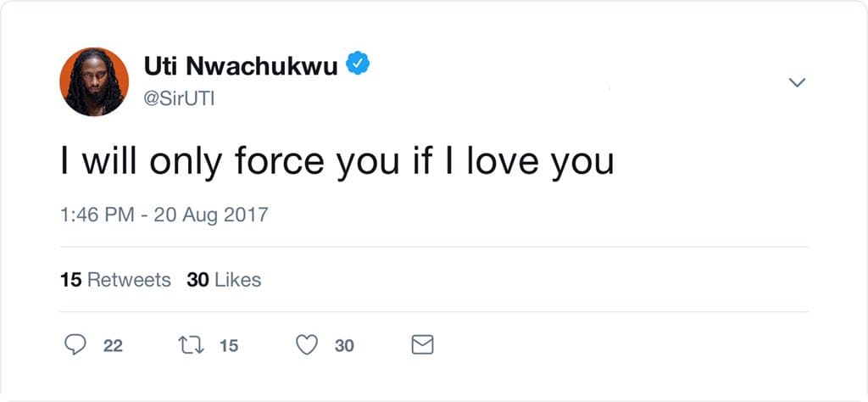Open the "15 Retweets" list

115,279
